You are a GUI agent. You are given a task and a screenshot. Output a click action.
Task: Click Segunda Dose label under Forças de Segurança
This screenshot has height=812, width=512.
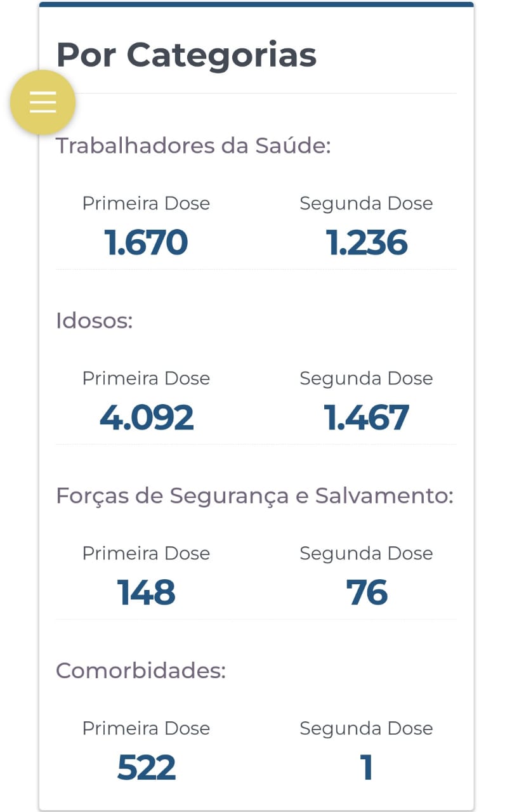coord(366,554)
